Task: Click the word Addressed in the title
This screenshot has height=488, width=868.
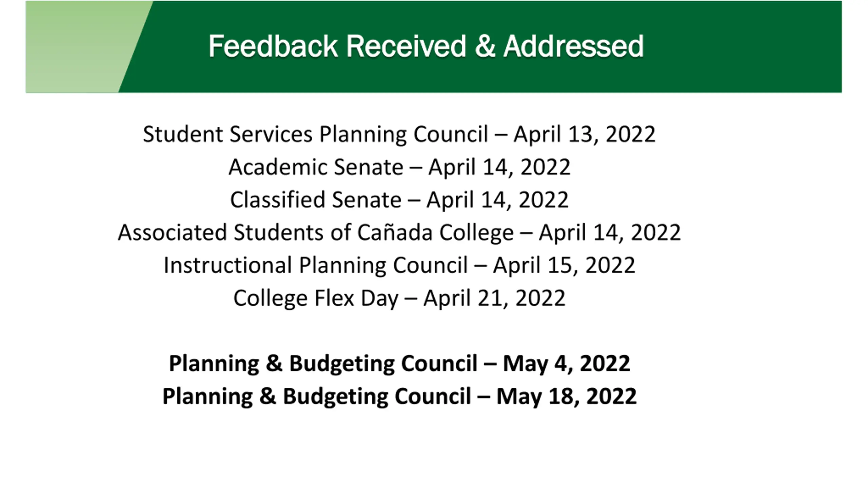Action: coord(573,46)
